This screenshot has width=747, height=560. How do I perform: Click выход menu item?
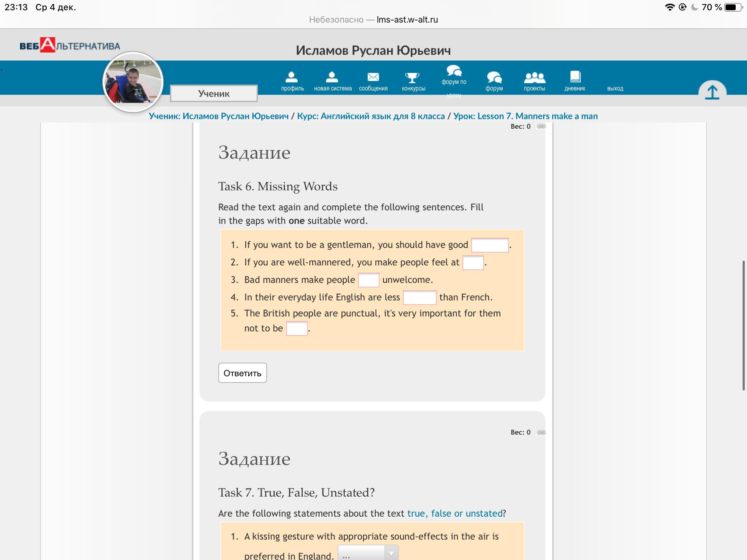pos(615,88)
